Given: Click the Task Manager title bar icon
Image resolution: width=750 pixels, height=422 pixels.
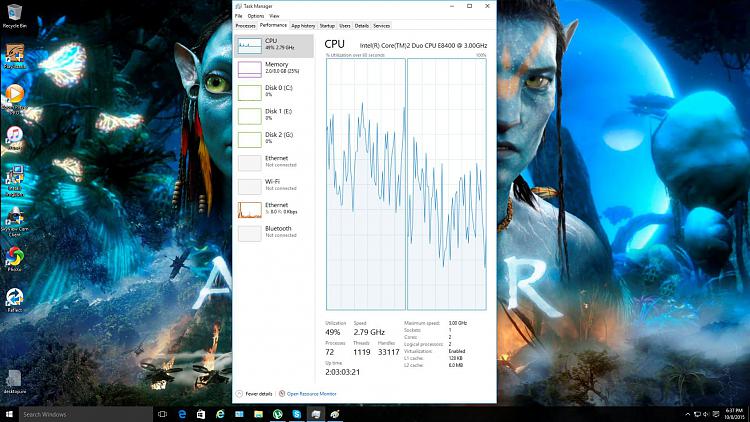Looking at the screenshot, I should pos(239,6).
